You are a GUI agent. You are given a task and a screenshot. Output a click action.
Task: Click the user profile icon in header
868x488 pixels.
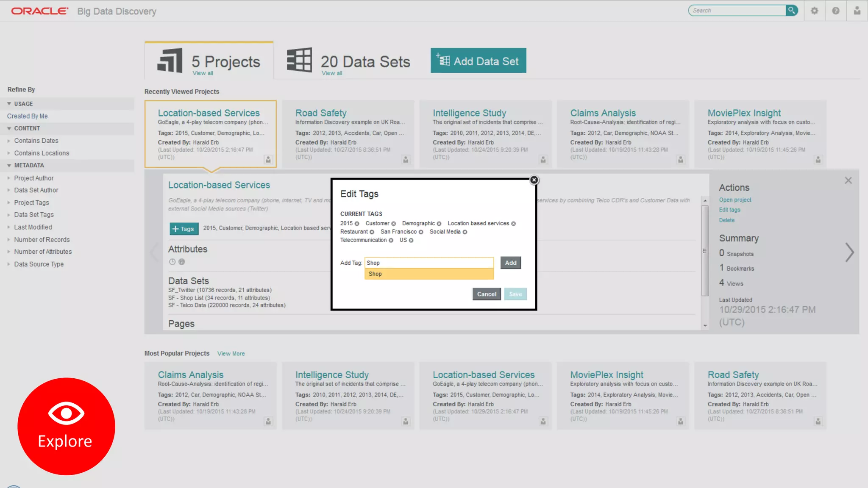point(857,11)
